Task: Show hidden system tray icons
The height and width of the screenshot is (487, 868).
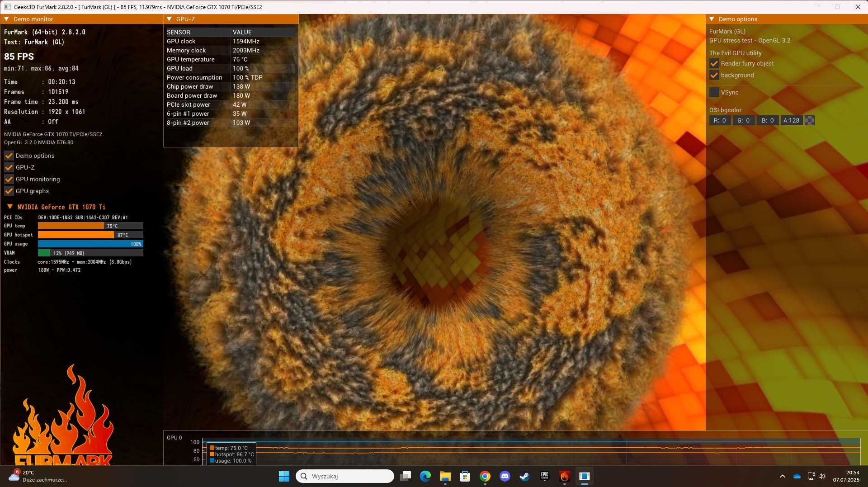Action: tap(783, 476)
